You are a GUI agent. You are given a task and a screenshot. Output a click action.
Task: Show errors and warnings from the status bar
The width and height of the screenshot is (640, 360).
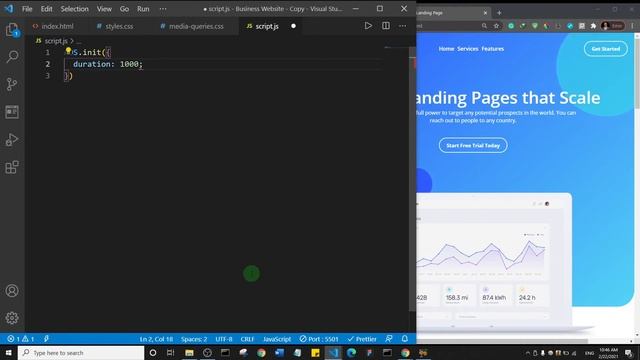tap(20, 339)
